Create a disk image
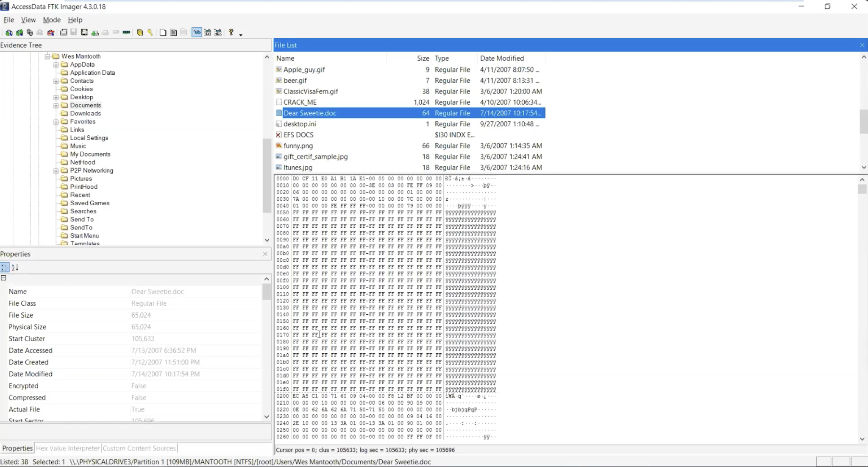 tap(64, 32)
